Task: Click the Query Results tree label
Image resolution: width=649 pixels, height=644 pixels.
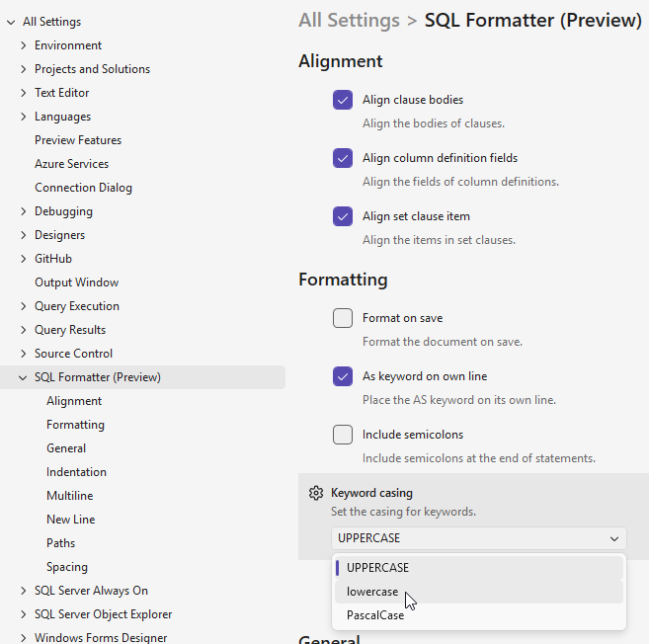Action: click(70, 330)
